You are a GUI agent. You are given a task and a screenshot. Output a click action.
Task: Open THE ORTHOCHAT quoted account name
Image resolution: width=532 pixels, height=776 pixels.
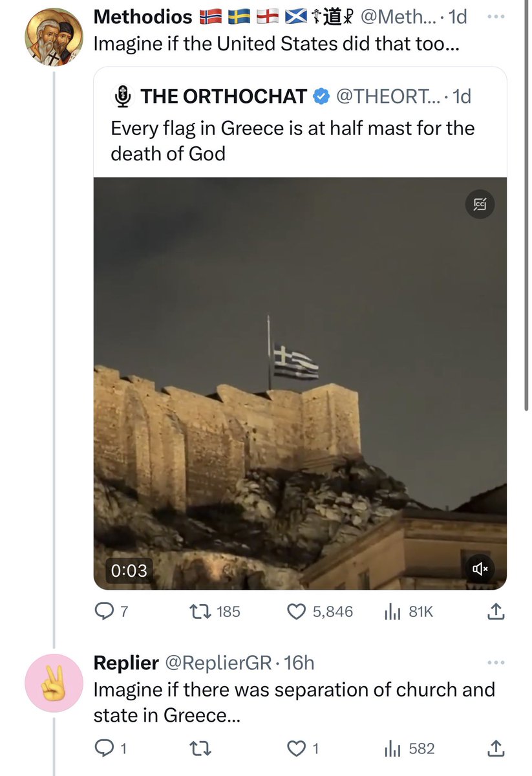tap(224, 96)
